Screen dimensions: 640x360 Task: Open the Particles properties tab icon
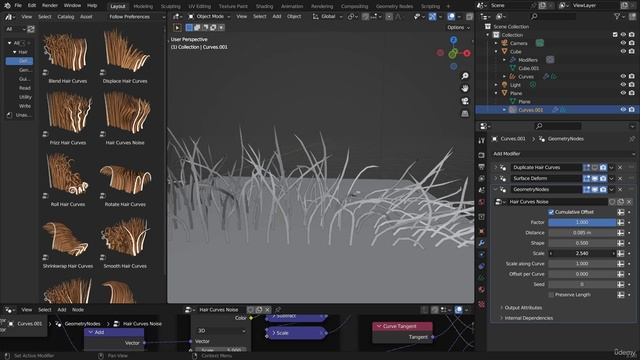[x=482, y=254]
